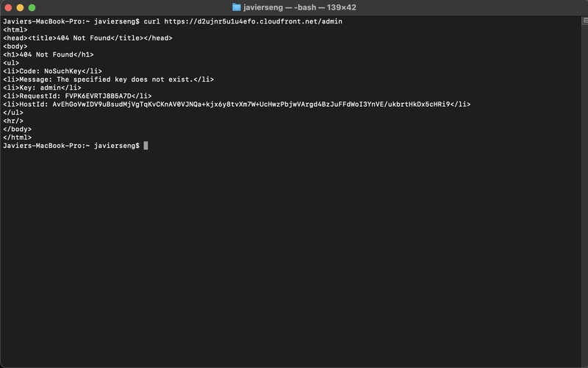Viewport: 588px width, 368px height.
Task: Zoom the window using the green button
Action: 32,7
